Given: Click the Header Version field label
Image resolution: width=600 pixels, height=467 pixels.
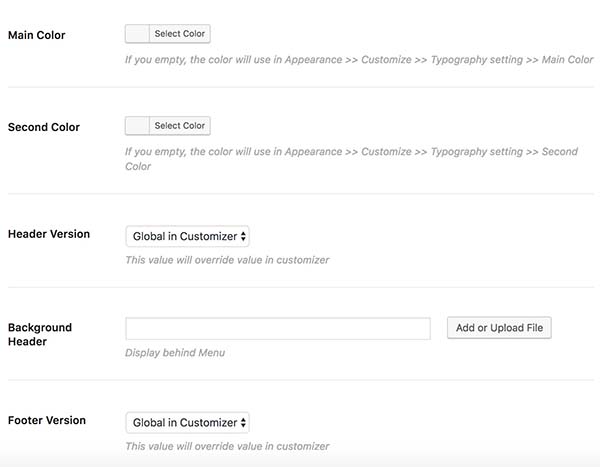Looking at the screenshot, I should (x=49, y=234).
